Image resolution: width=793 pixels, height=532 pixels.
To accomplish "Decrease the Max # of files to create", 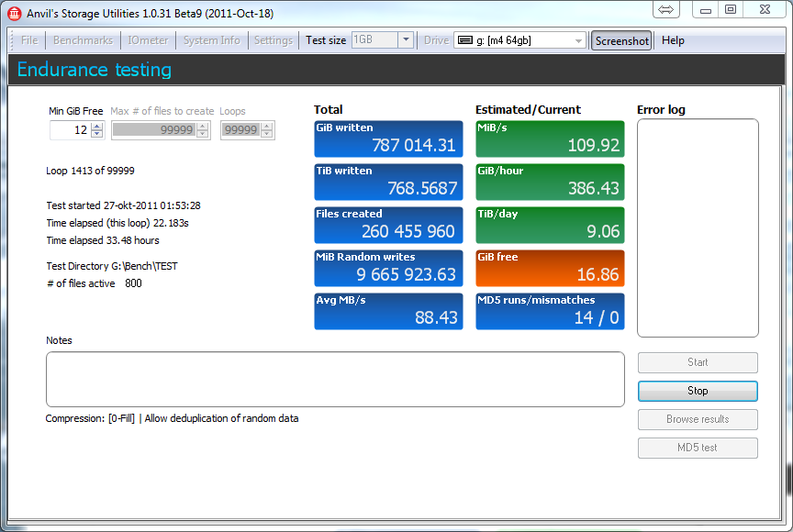I will click(x=202, y=134).
